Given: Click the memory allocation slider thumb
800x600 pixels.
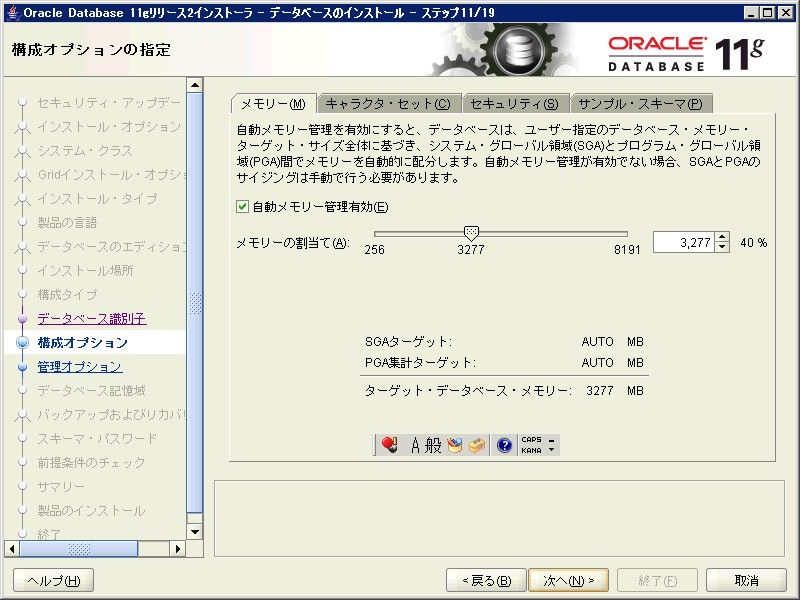Looking at the screenshot, I should click(x=471, y=232).
